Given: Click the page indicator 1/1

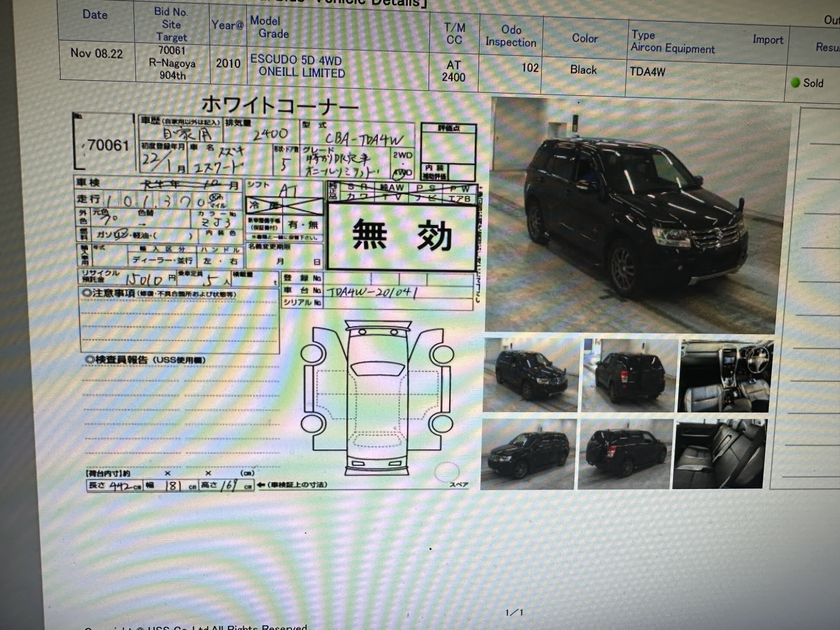Looking at the screenshot, I should 515,612.
